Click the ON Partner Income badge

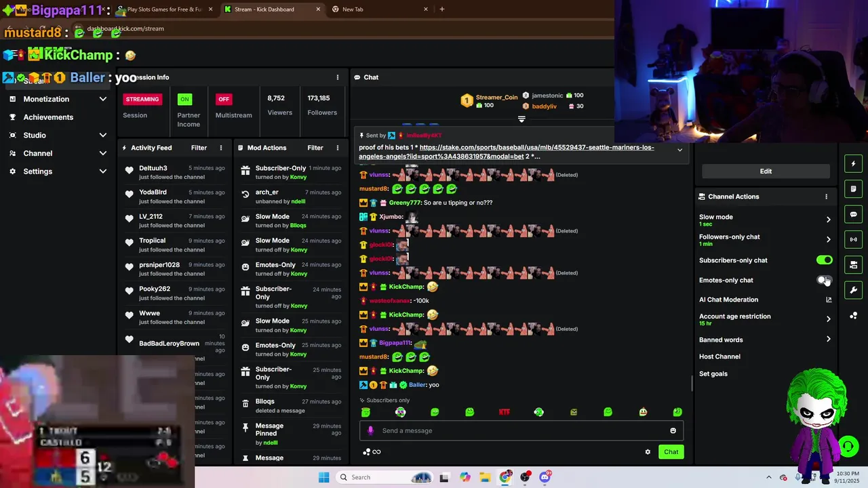(184, 99)
